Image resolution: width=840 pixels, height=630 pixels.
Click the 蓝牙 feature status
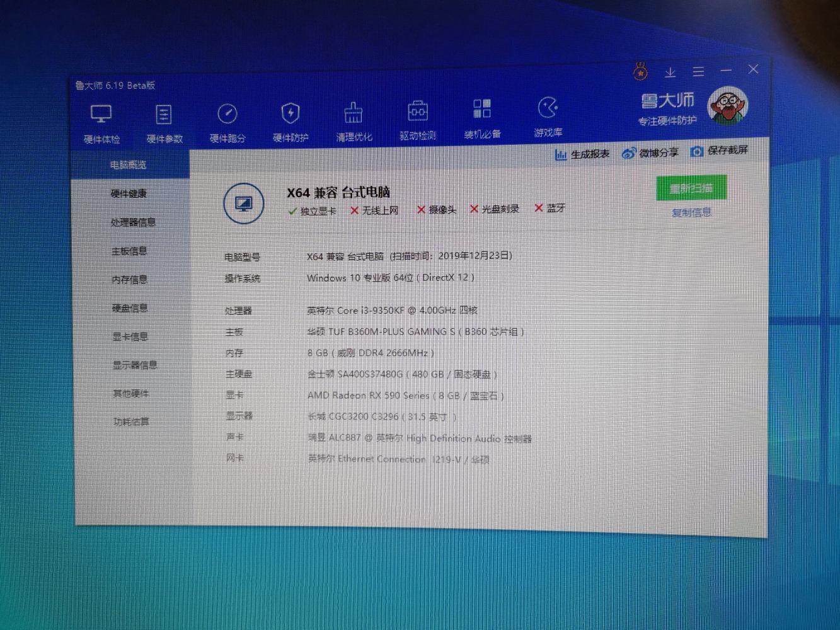pyautogui.click(x=550, y=208)
